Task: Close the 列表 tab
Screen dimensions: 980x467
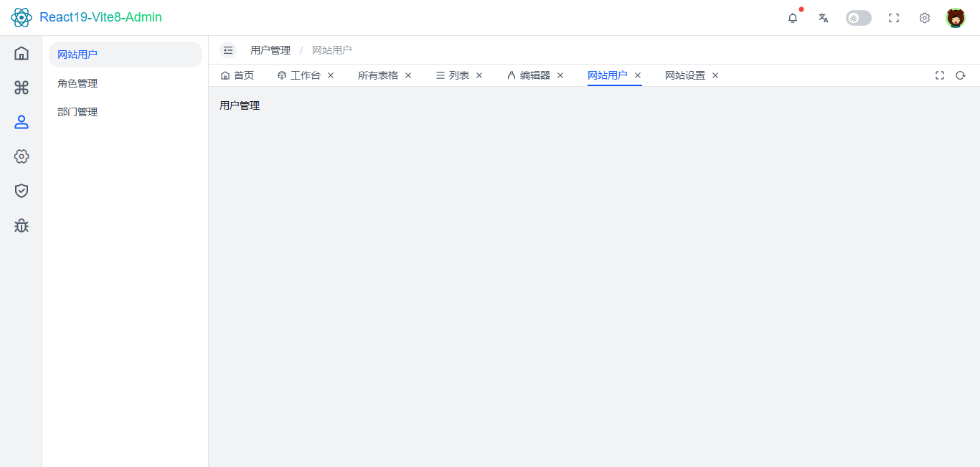Action: (479, 75)
